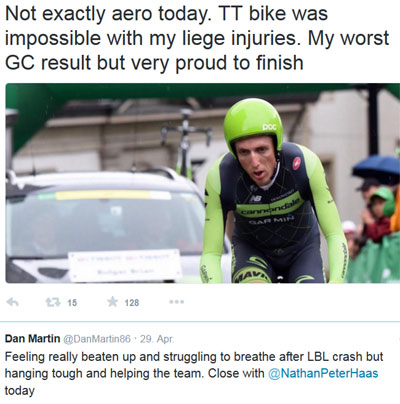Open the tweet timestamp 29. Apr

(157, 339)
